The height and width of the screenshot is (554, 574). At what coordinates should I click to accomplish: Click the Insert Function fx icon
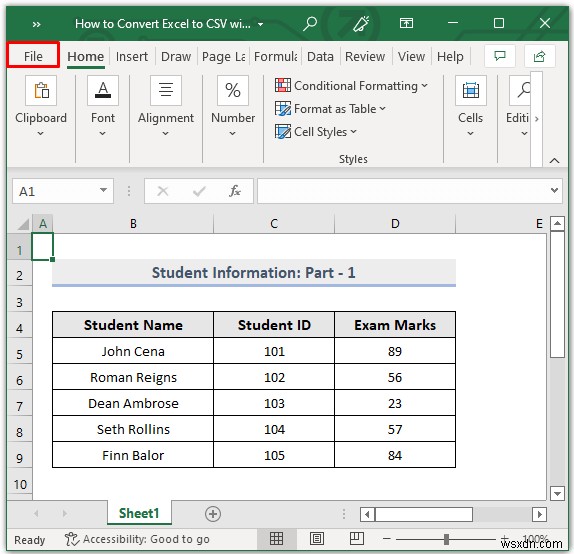pyautogui.click(x=235, y=191)
